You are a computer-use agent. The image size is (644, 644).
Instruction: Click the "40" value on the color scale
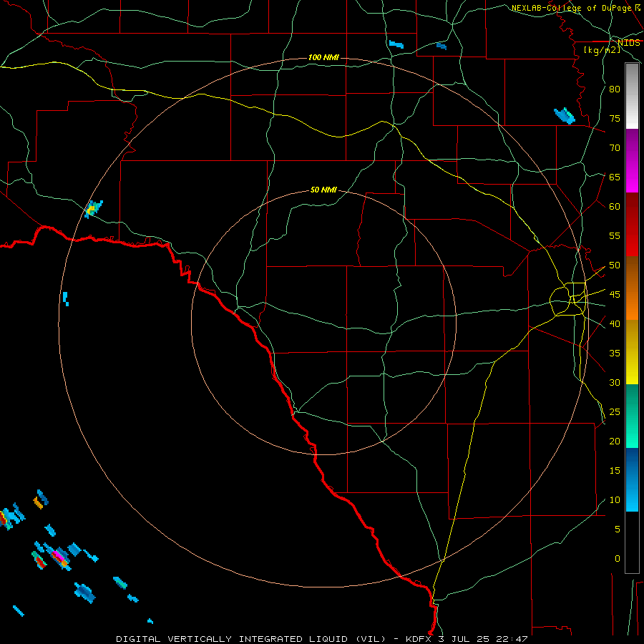pyautogui.click(x=615, y=324)
